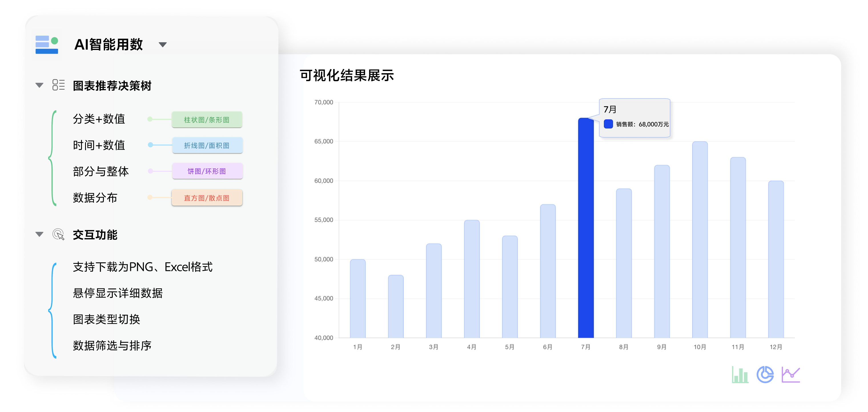The height and width of the screenshot is (412, 868).
Task: Click the AI智能用数 app logo
Action: (47, 44)
